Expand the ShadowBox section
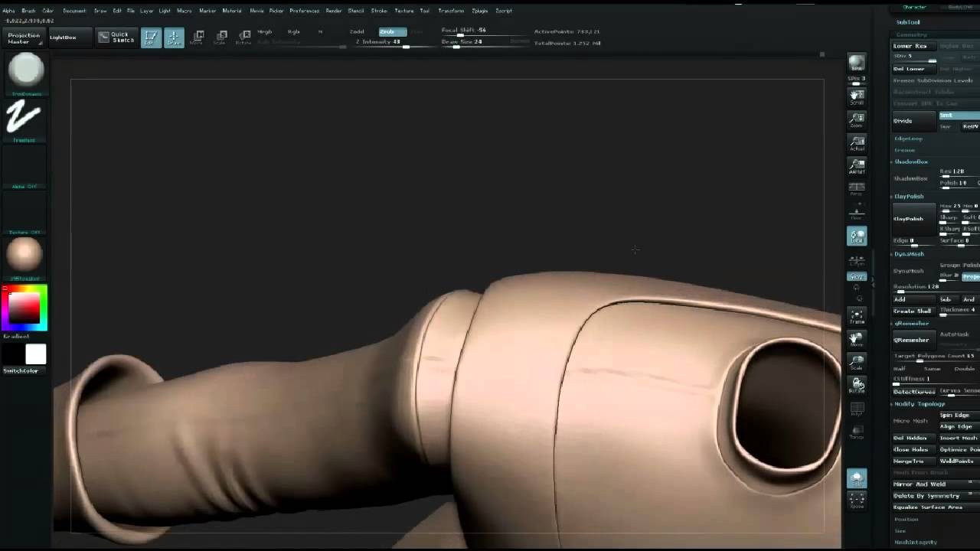 [x=911, y=161]
